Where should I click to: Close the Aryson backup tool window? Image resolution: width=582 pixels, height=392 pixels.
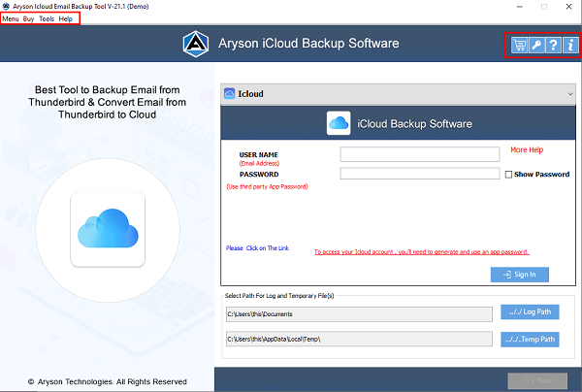click(x=568, y=7)
